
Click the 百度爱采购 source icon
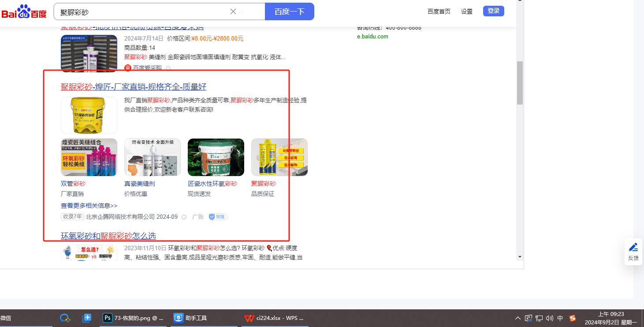point(128,68)
